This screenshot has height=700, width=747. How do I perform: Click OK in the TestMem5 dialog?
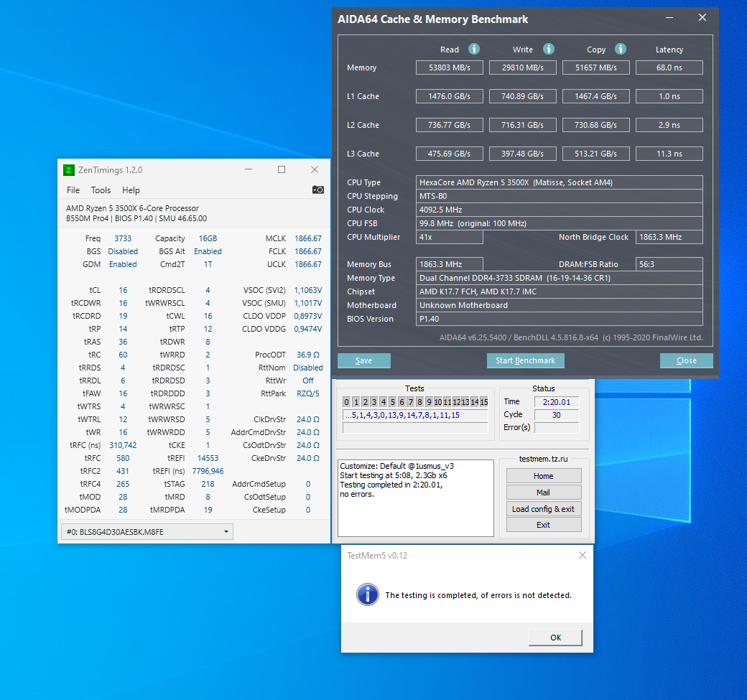[x=555, y=638]
